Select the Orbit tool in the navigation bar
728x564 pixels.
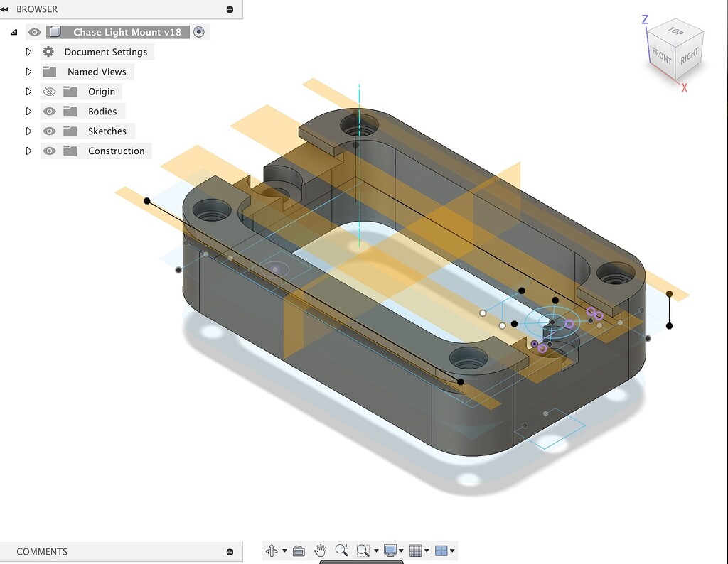(x=274, y=551)
